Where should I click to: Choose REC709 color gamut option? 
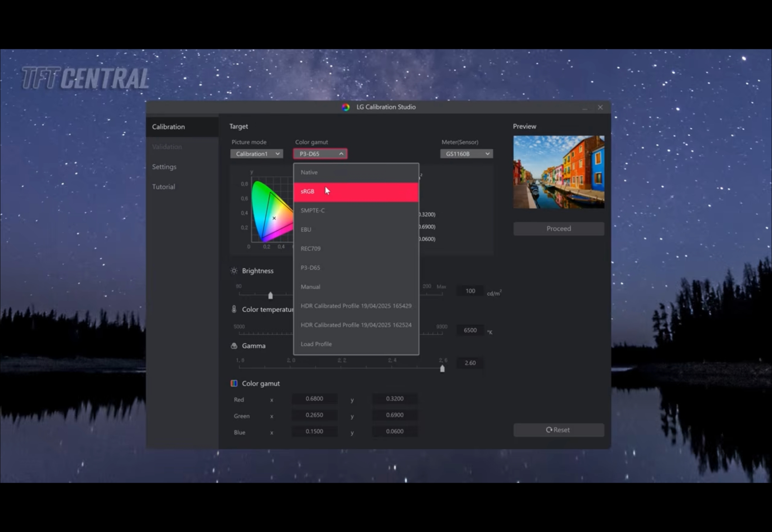click(x=356, y=248)
